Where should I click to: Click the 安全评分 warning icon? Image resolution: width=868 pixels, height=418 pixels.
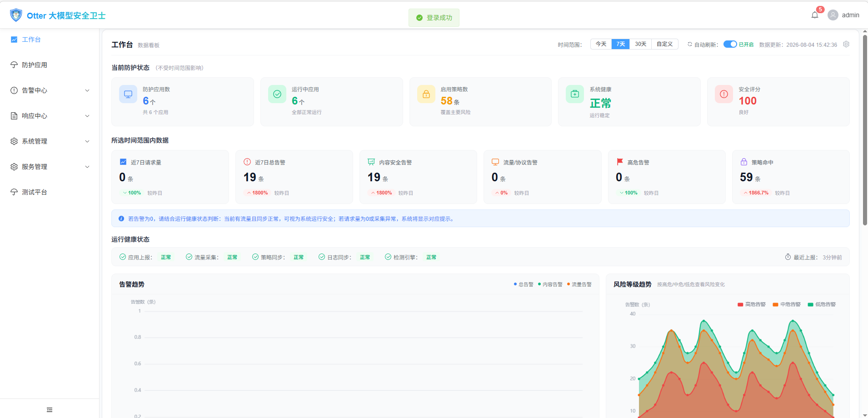point(724,94)
